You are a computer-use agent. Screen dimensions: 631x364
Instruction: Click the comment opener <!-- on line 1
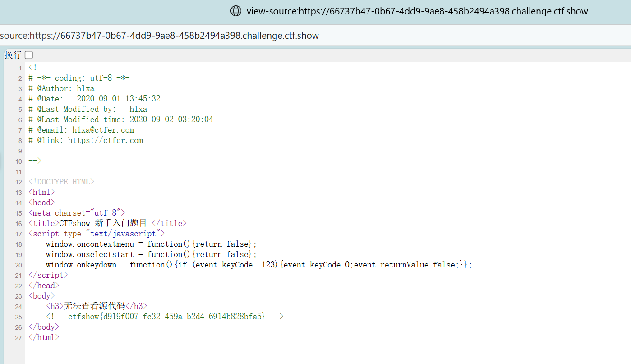37,68
